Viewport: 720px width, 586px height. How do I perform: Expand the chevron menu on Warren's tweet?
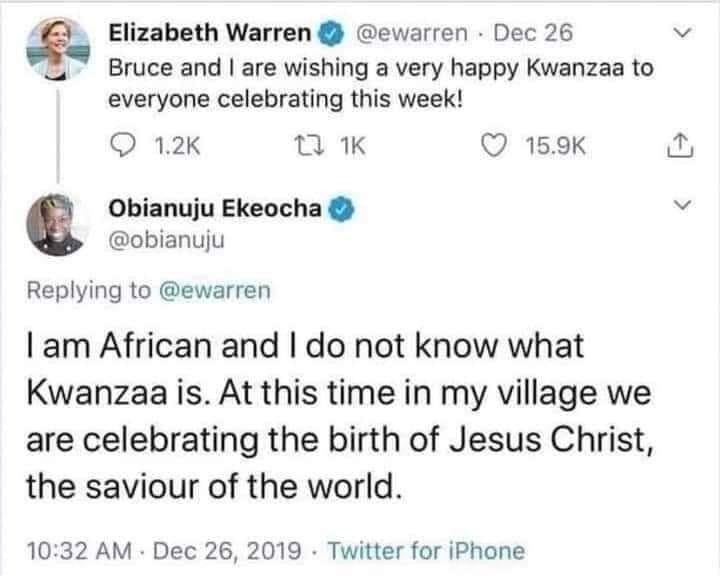(682, 33)
